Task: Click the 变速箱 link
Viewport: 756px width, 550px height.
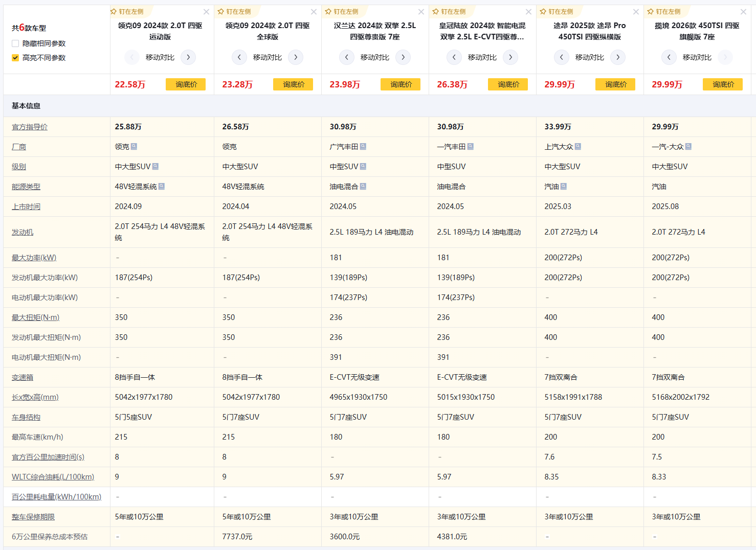Action: tap(23, 377)
